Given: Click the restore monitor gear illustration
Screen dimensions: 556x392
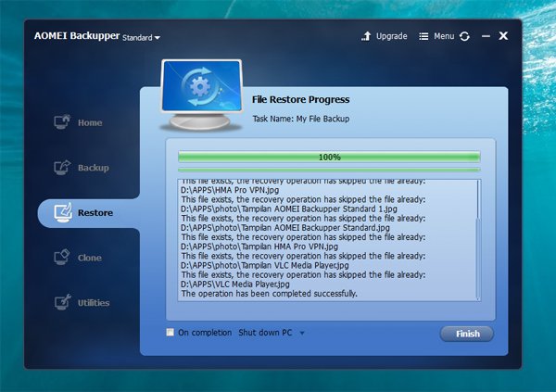Looking at the screenshot, I should [x=201, y=95].
